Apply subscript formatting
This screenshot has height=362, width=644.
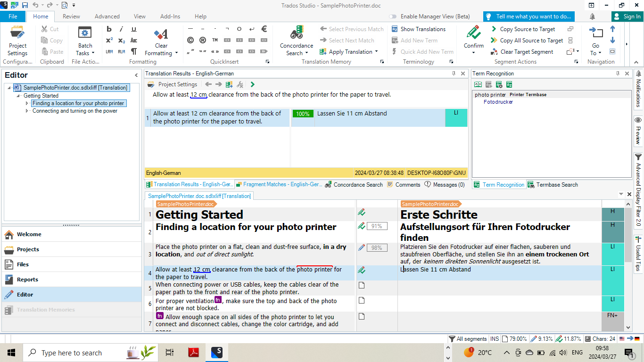[122, 41]
